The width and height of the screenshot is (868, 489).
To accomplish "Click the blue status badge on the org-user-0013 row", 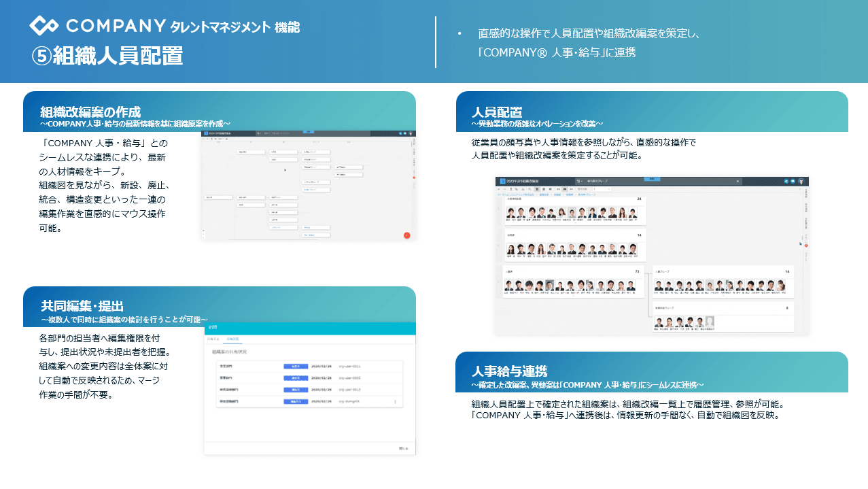I will pos(296,390).
